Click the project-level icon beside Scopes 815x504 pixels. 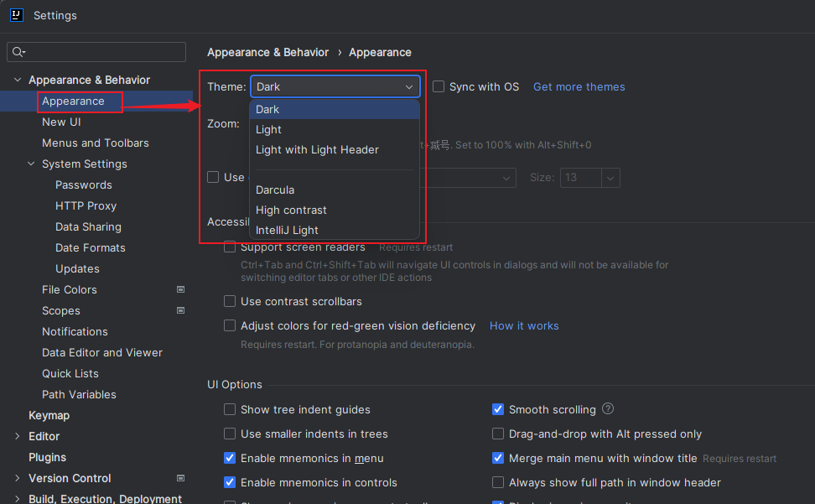click(x=180, y=310)
